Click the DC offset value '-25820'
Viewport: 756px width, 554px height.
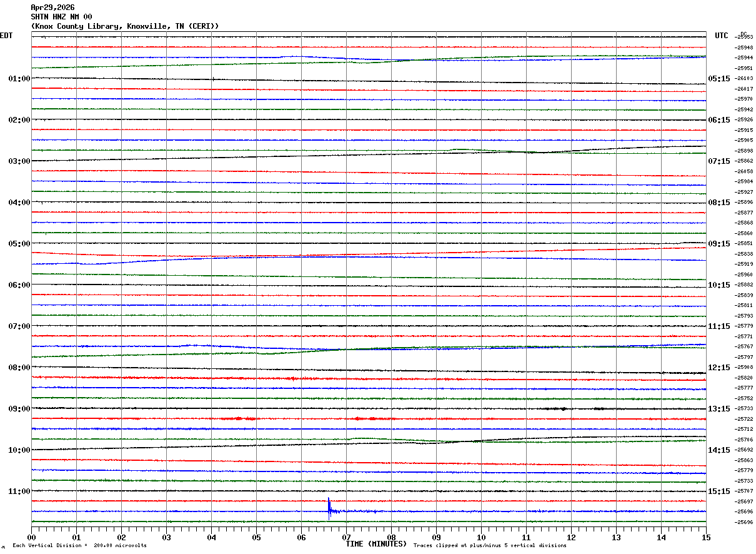(744, 378)
